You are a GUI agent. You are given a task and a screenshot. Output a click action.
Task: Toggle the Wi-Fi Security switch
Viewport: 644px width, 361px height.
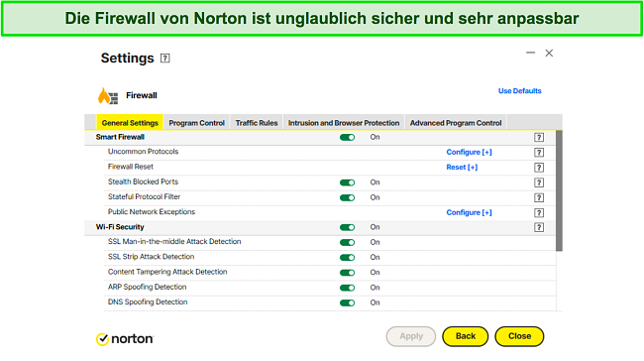pos(347,227)
